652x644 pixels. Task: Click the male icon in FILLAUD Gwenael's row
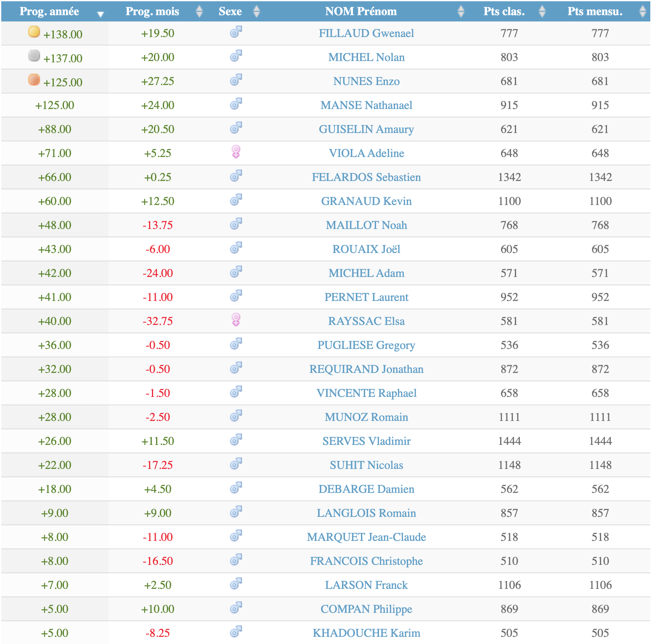[236, 32]
